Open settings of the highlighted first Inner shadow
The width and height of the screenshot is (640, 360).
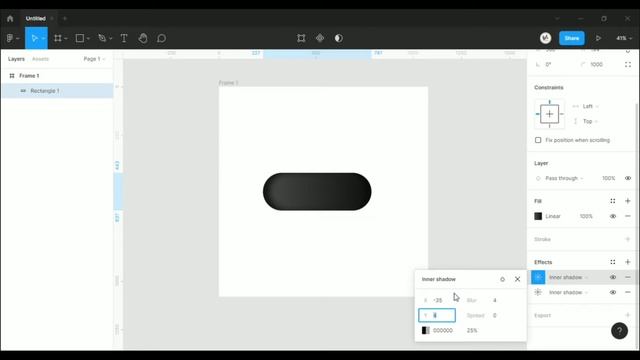pyautogui.click(x=538, y=277)
